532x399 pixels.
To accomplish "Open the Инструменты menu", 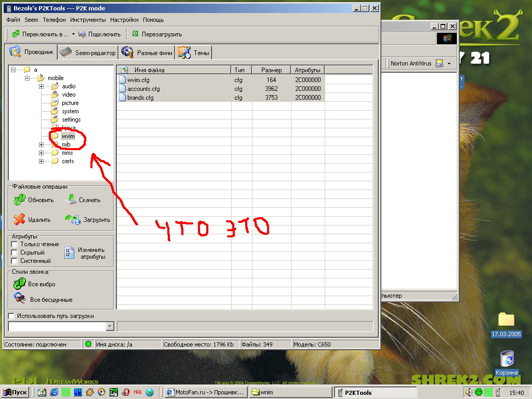I will pos(88,20).
